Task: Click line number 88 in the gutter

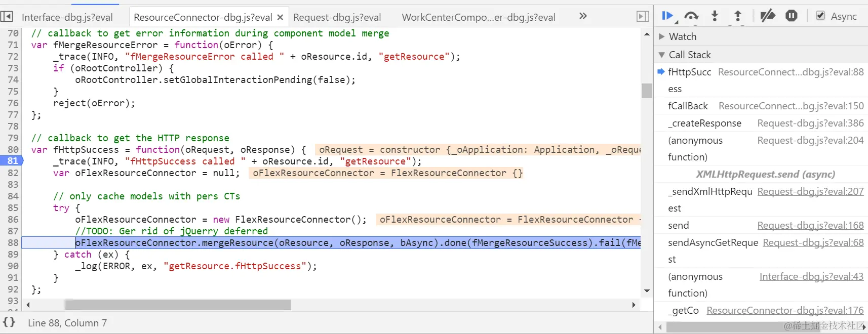Action: (x=13, y=242)
